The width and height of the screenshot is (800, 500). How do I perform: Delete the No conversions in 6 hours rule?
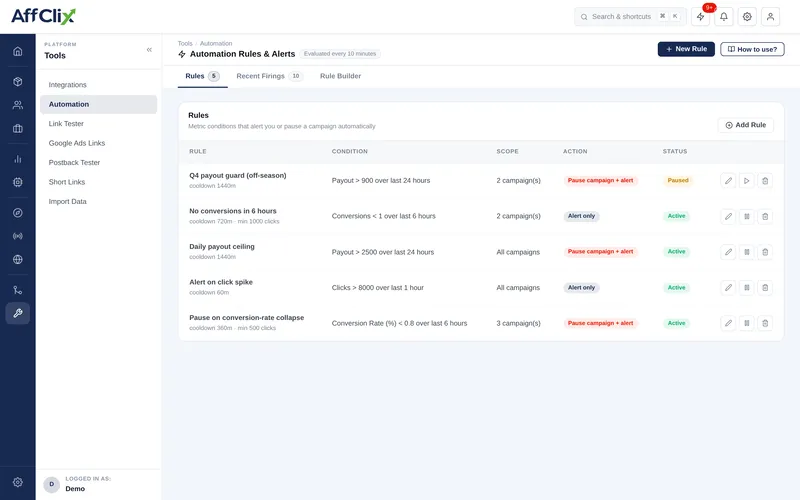pyautogui.click(x=765, y=216)
